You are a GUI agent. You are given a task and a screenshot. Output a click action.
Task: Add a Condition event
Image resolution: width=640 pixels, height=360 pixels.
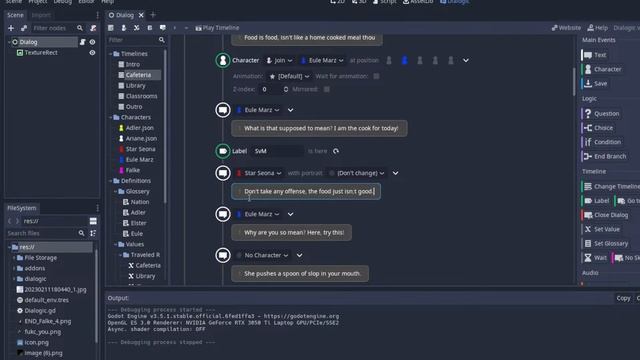(x=602, y=142)
